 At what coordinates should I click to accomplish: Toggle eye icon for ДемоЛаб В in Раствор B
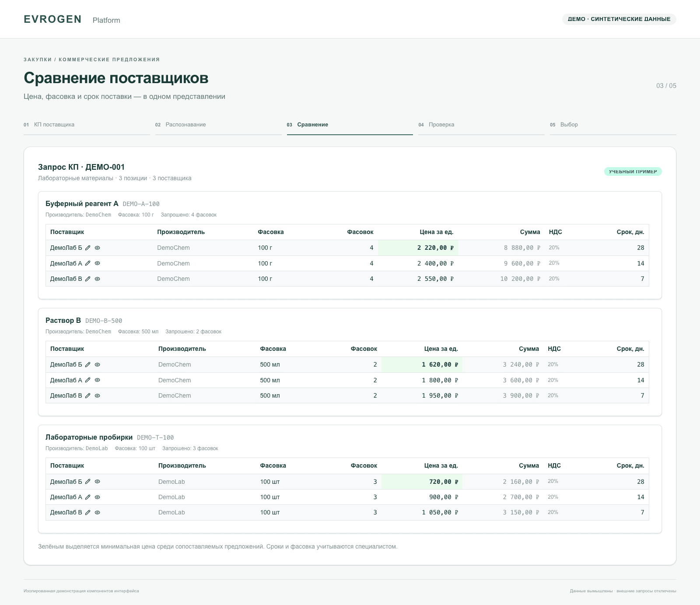click(98, 395)
